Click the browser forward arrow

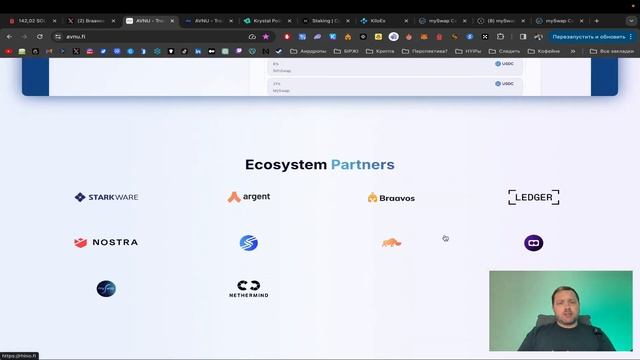click(24, 37)
